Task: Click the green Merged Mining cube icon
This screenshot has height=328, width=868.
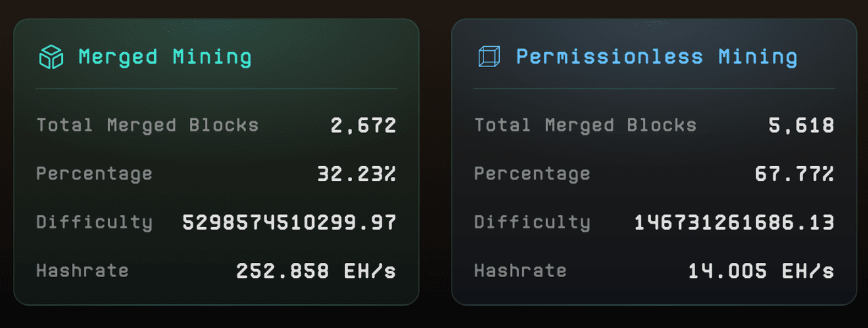Action: [x=50, y=57]
